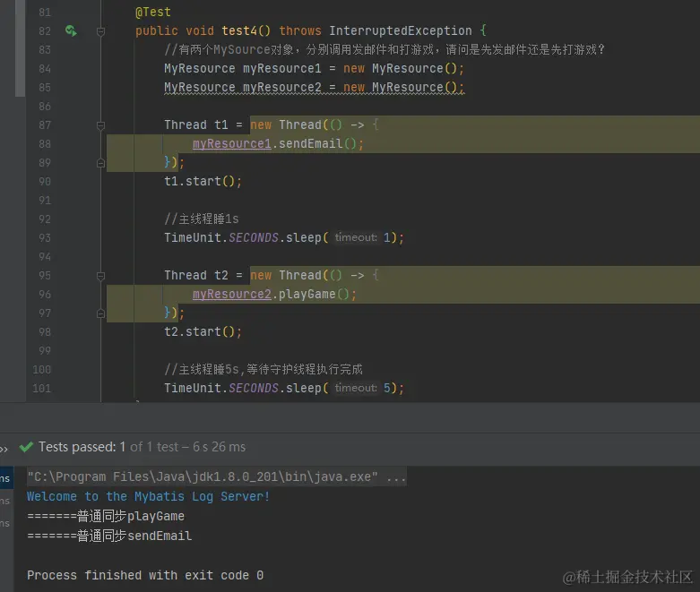
Task: Click the fold end marker at line 97
Action: (x=101, y=313)
